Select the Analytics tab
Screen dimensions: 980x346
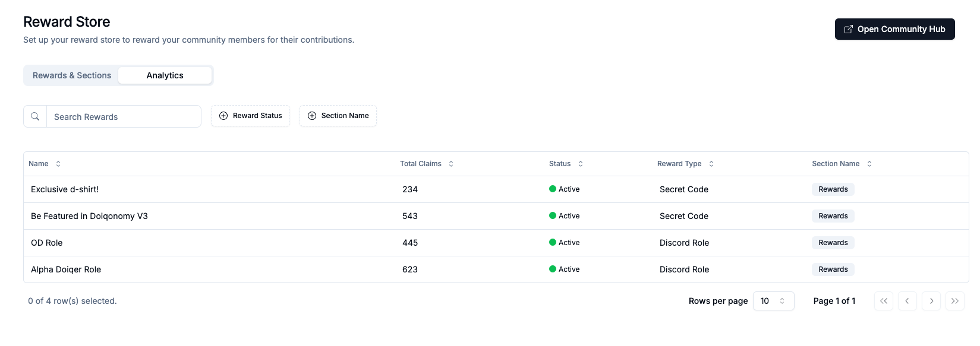click(x=165, y=75)
